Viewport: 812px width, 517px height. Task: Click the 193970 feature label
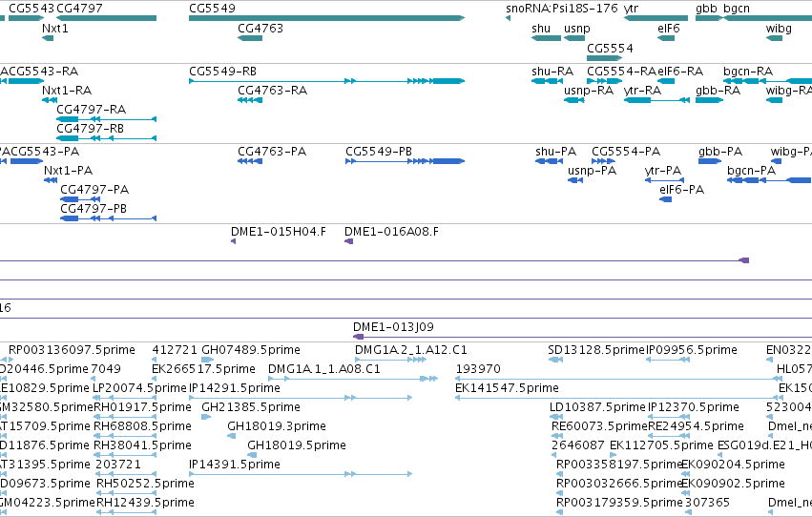click(478, 369)
